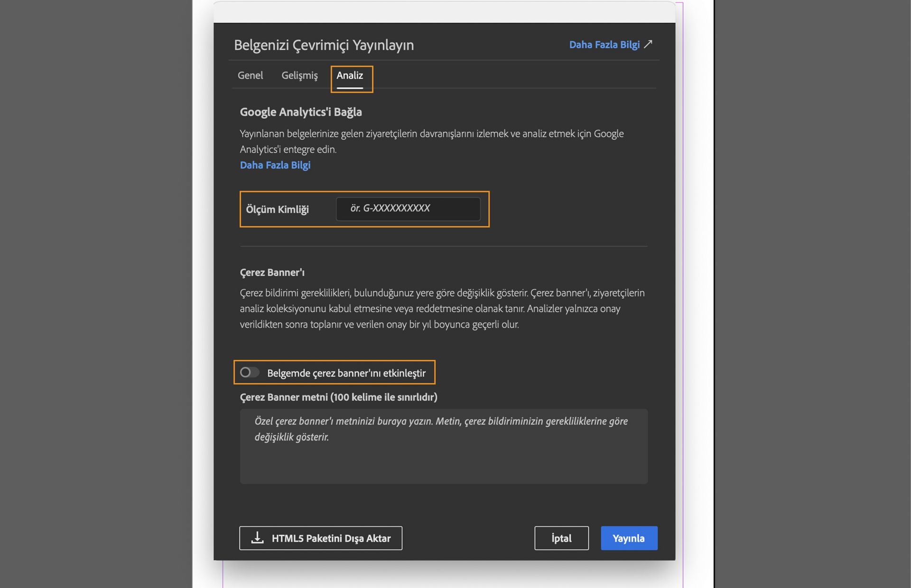Open the top-right 'Daha Fazla Bilgi' link
Viewport: 911px width, 588px height.
[x=604, y=45]
